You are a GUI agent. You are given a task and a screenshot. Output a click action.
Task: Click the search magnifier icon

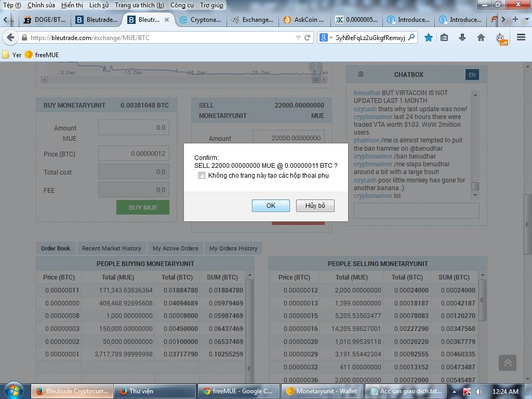[411, 37]
